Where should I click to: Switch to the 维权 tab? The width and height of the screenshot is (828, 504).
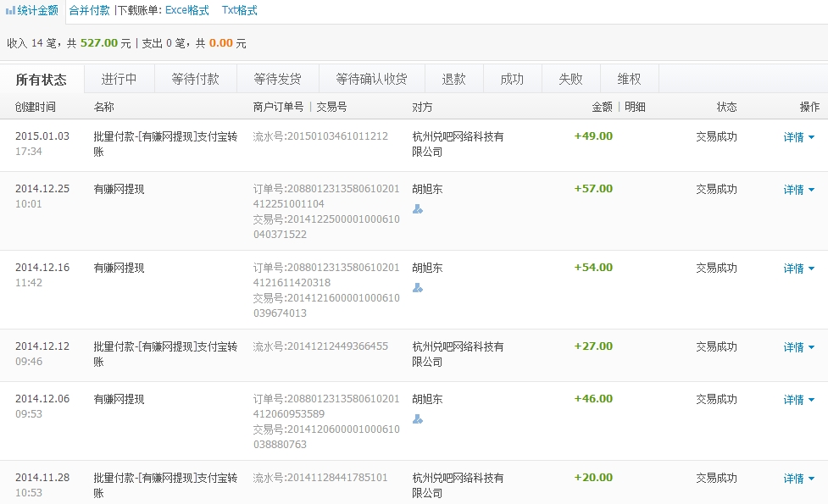pyautogui.click(x=630, y=79)
